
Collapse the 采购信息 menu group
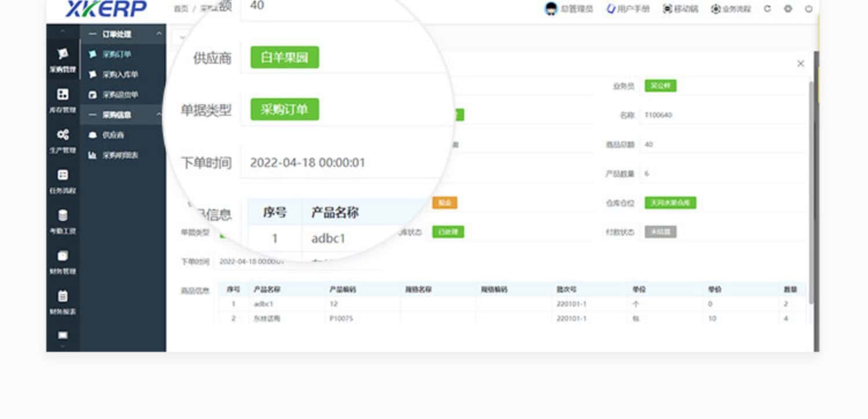tap(159, 115)
